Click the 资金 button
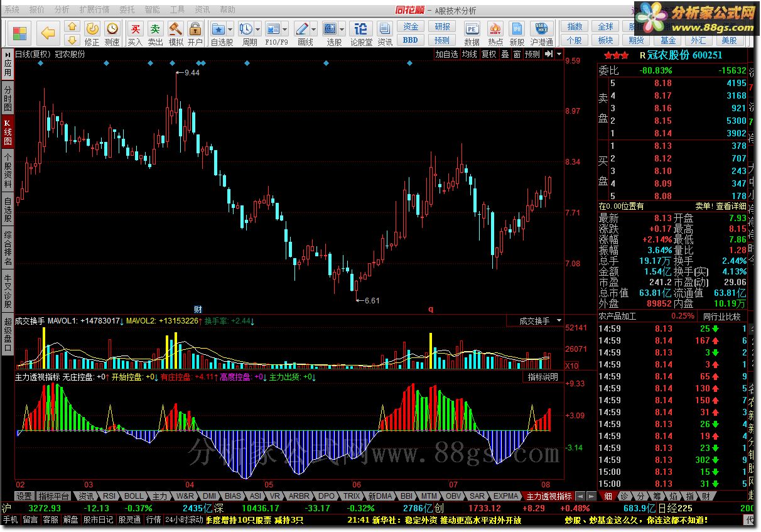 click(411, 26)
